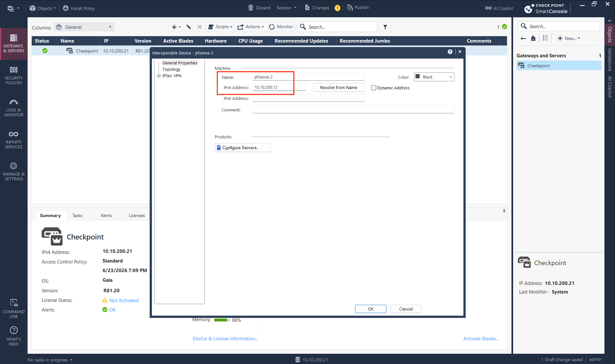The image size is (615, 364).
Task: Click OK in Interoperable Device dialog
Action: tap(370, 309)
